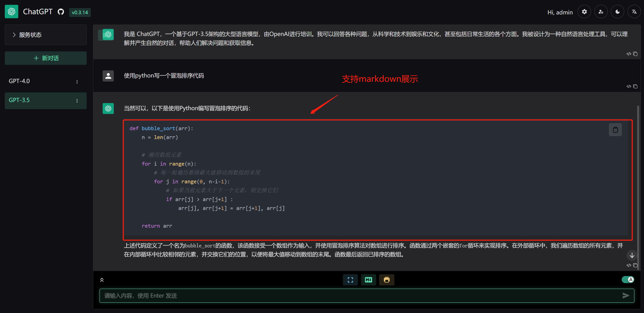This screenshot has height=313, width=644.
Task: Show raw markdown of the first reply
Action: coord(629,54)
